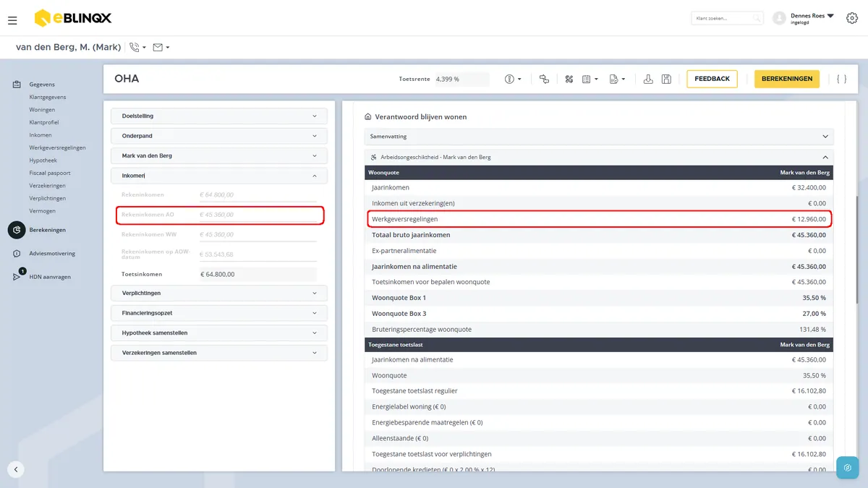Open the Dennes Roes user dropdown
Screen dimensions: 868x488
point(830,15)
